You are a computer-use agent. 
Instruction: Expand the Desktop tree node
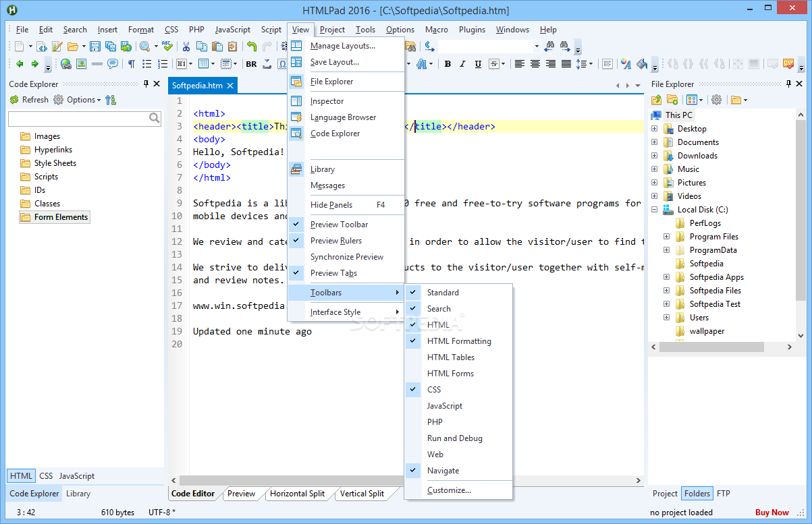(654, 129)
